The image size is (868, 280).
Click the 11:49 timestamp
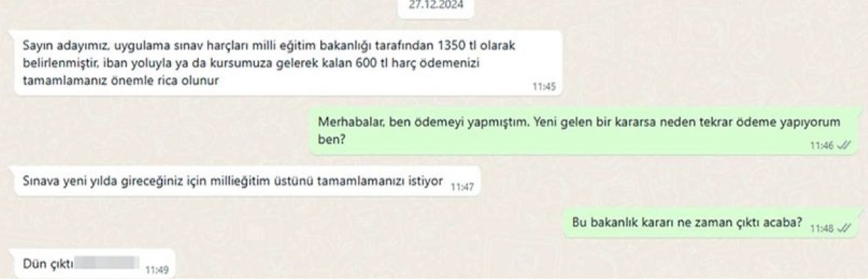click(x=157, y=270)
